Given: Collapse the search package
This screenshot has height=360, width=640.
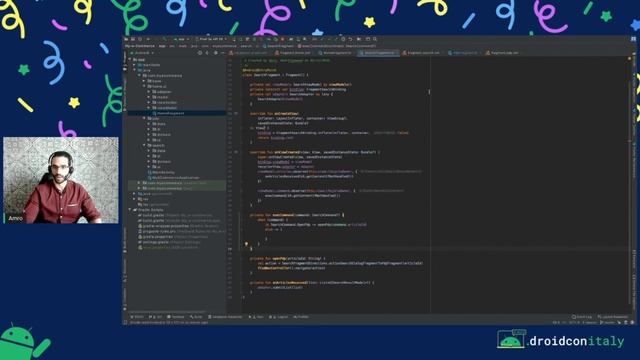Looking at the screenshot, I should tap(144, 145).
